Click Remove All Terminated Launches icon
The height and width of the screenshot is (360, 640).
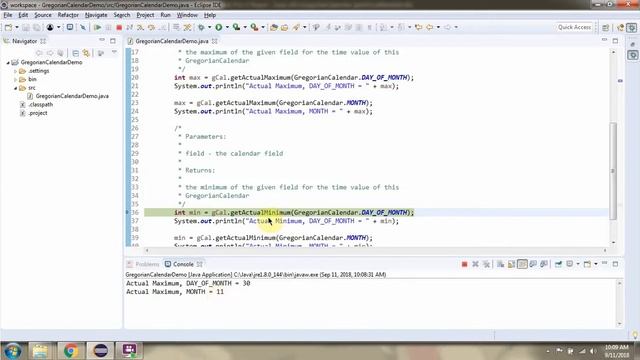pyautogui.click(x=486, y=264)
